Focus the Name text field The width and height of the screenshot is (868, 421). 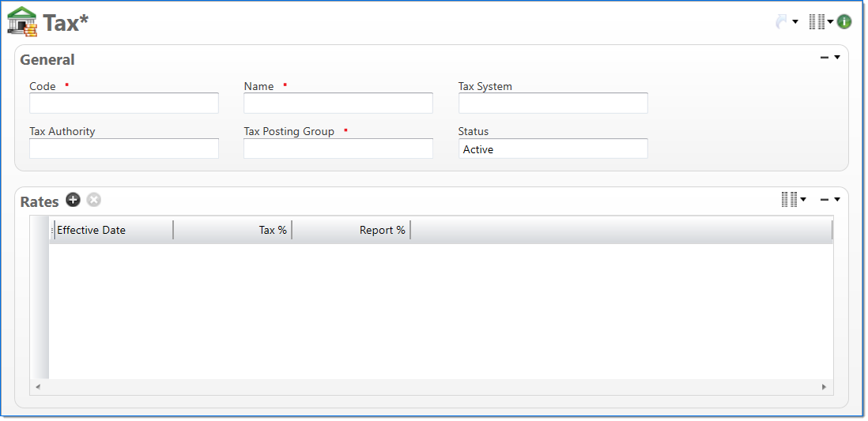[338, 103]
